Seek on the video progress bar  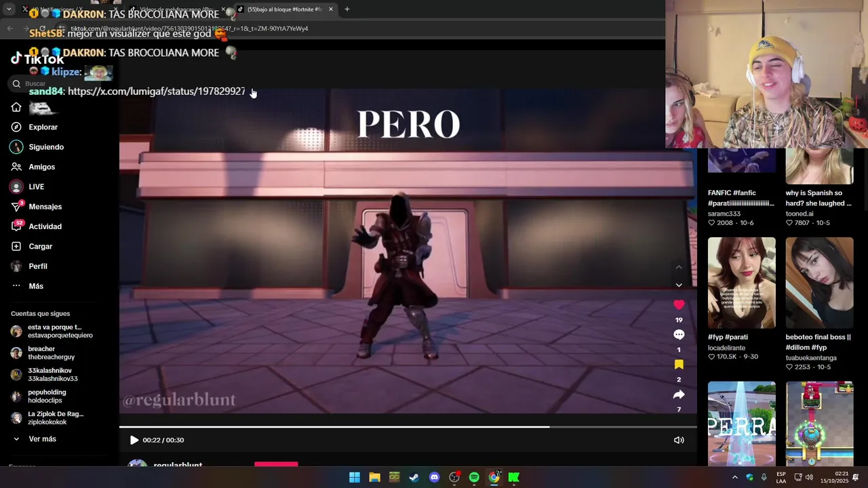408,427
